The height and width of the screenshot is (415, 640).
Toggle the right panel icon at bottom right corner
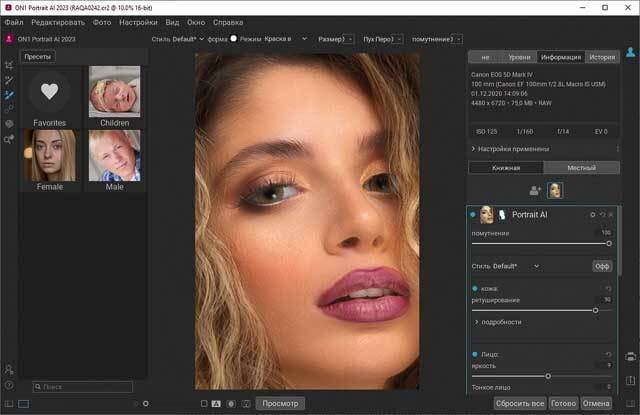click(631, 404)
